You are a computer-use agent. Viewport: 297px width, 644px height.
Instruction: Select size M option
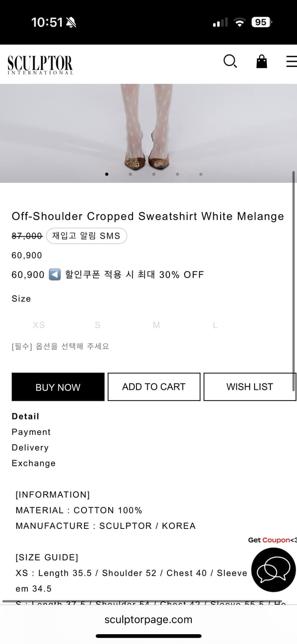point(156,325)
